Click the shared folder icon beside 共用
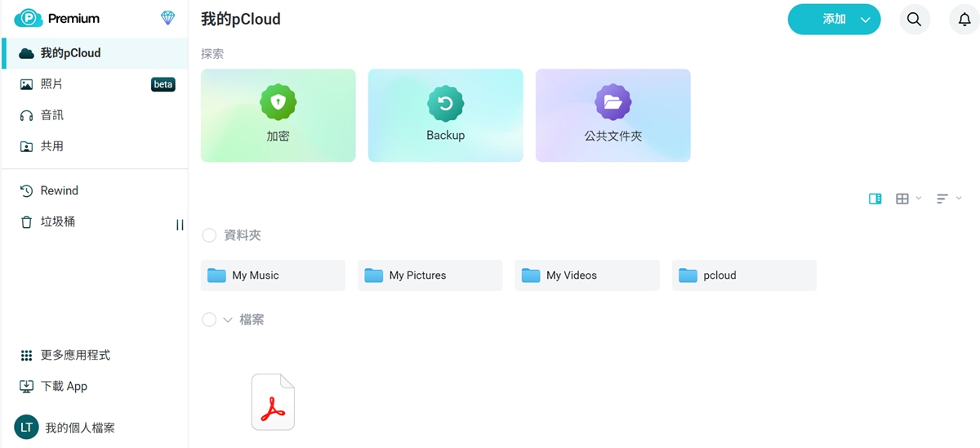The height and width of the screenshot is (448, 980). pyautogui.click(x=26, y=146)
